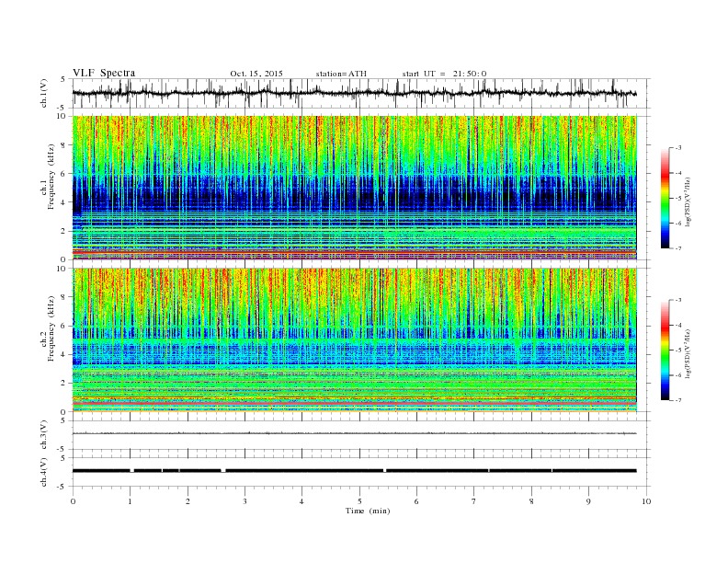The width and height of the screenshot is (728, 563).
Task: Click the "station=ATH" header label
Action: coord(341,74)
